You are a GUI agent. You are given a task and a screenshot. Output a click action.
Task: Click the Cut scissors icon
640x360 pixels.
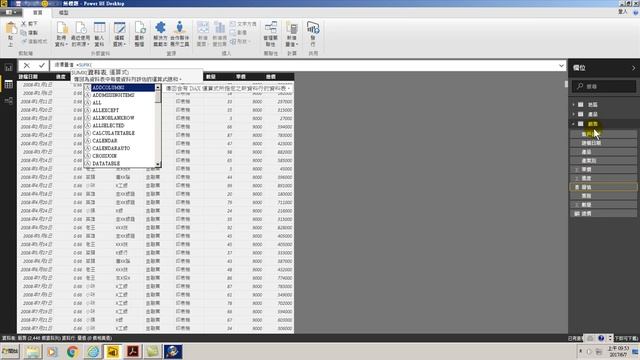pyautogui.click(x=24, y=24)
